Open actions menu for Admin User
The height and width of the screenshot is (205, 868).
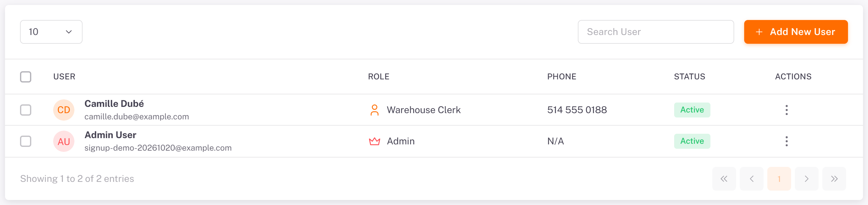coord(786,141)
